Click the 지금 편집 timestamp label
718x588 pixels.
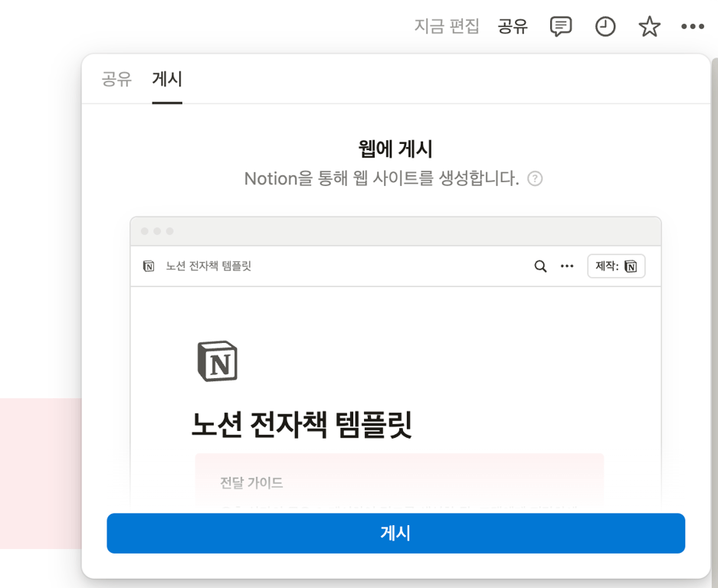click(448, 25)
